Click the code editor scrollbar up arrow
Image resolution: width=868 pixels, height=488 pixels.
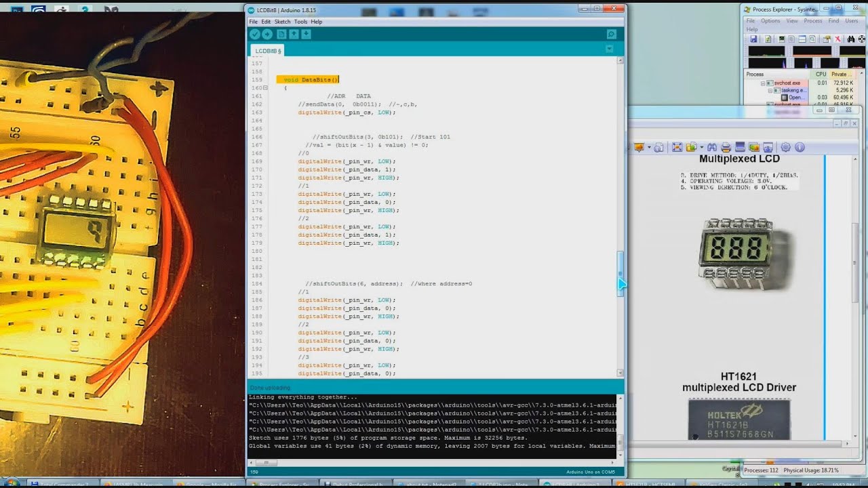click(x=620, y=60)
